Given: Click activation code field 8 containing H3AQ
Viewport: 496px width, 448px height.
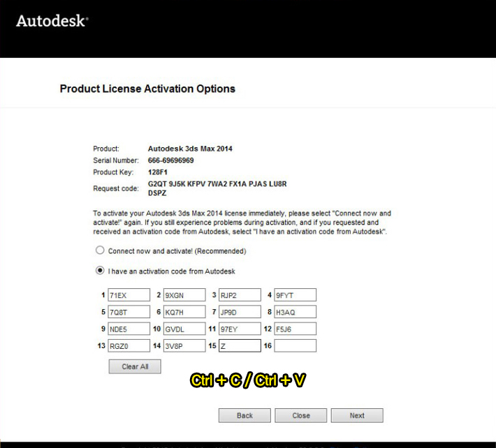Looking at the screenshot, I should coord(295,312).
